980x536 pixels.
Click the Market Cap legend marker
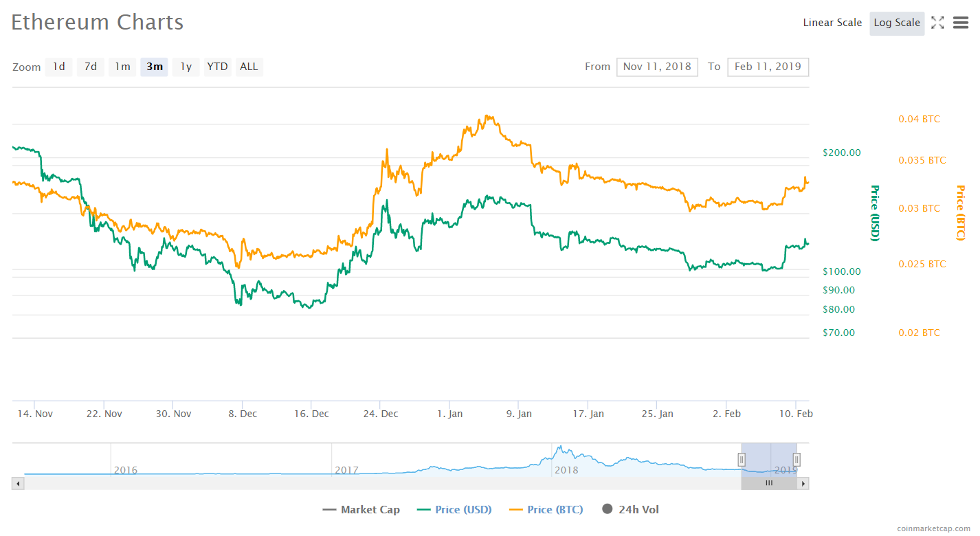pos(329,509)
